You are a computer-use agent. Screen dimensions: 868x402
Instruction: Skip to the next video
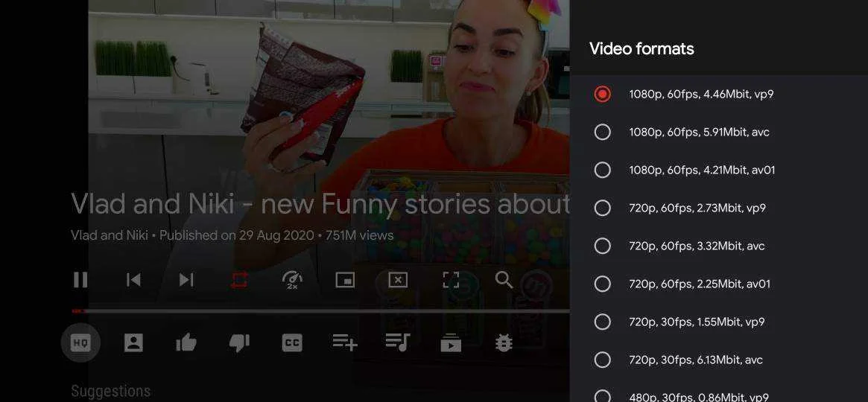(x=186, y=280)
